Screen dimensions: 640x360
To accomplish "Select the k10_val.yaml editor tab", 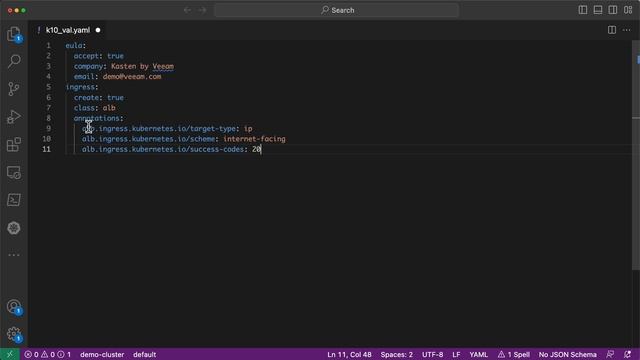I will click(68, 30).
